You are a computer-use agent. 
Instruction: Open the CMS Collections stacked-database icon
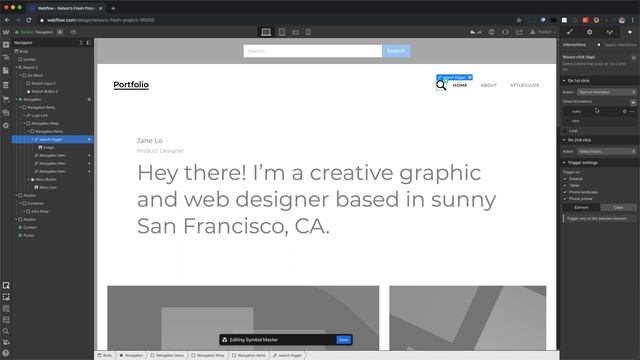click(x=6, y=85)
